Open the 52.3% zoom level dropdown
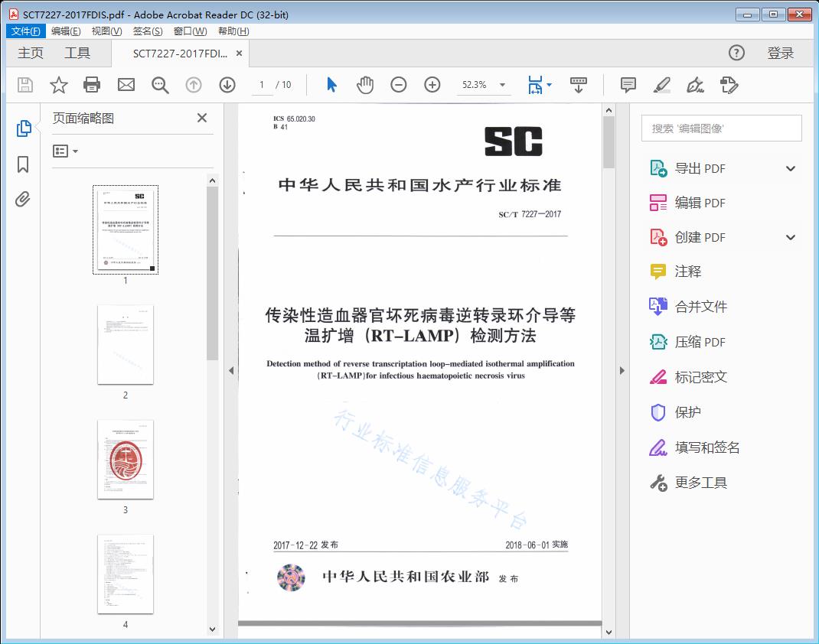 [x=502, y=85]
